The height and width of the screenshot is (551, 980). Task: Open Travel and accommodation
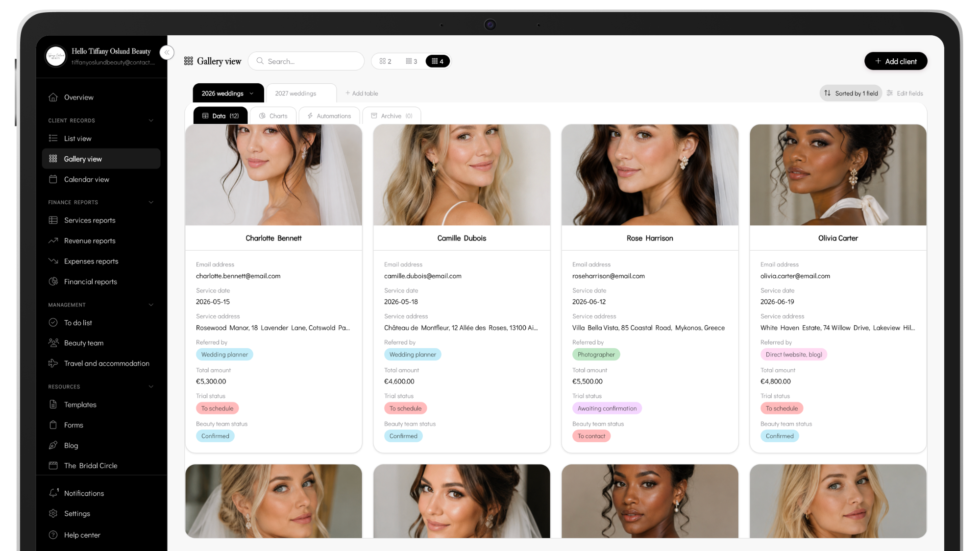101,363
